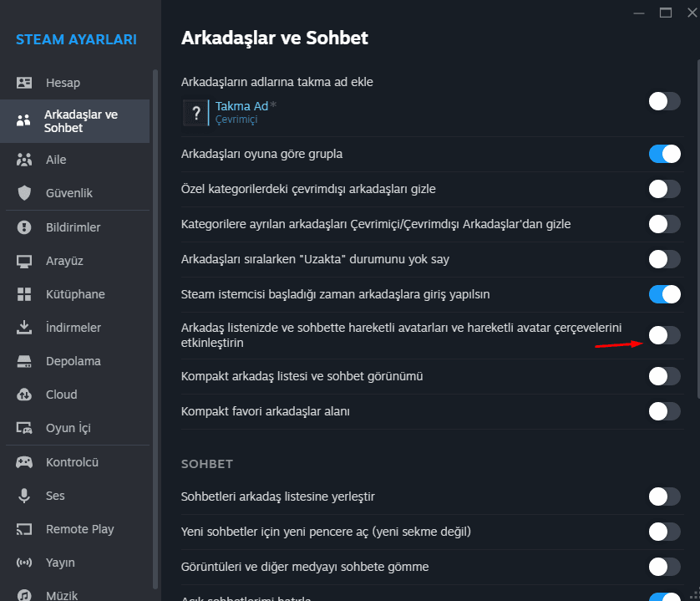Turn on compact friends list view

pos(664,376)
